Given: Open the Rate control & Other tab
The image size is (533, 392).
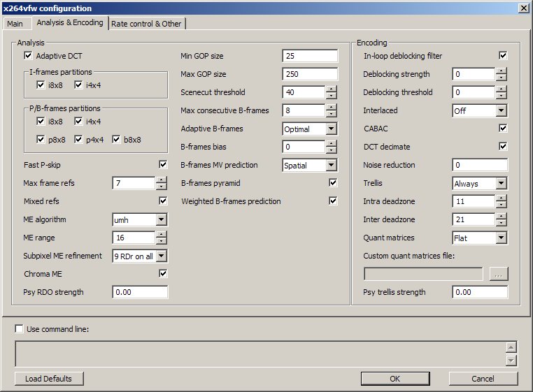Looking at the screenshot, I should pyautogui.click(x=146, y=24).
